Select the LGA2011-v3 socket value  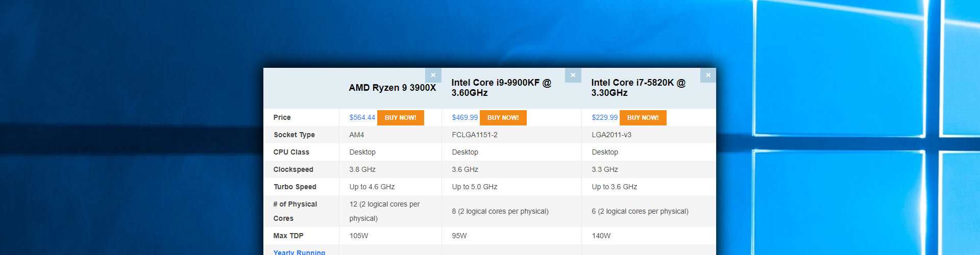tap(611, 135)
